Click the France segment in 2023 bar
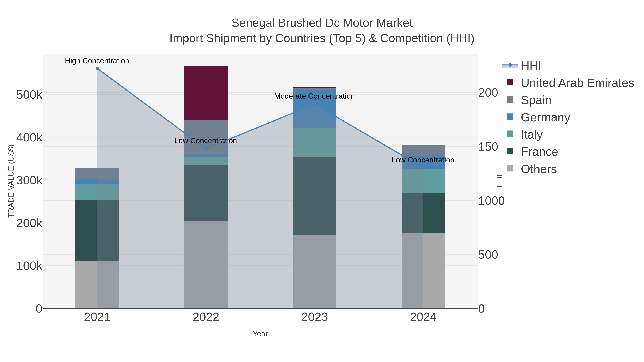The image size is (644, 362). pos(314,196)
